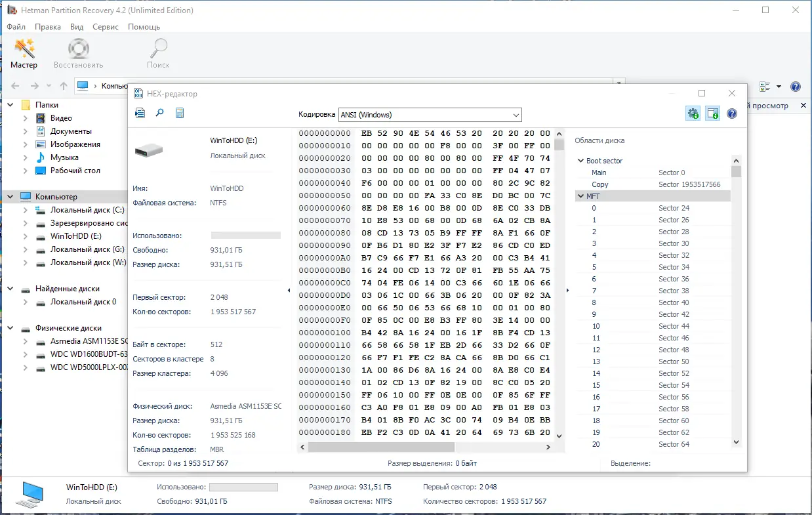Expand the Видео folder
The image size is (812, 515).
tap(26, 118)
